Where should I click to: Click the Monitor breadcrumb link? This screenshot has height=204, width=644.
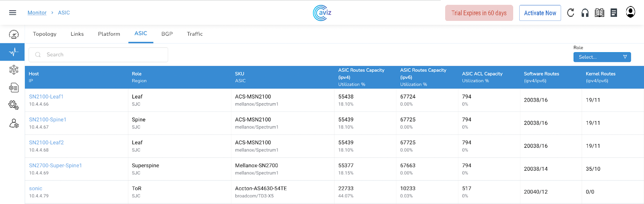(x=37, y=13)
